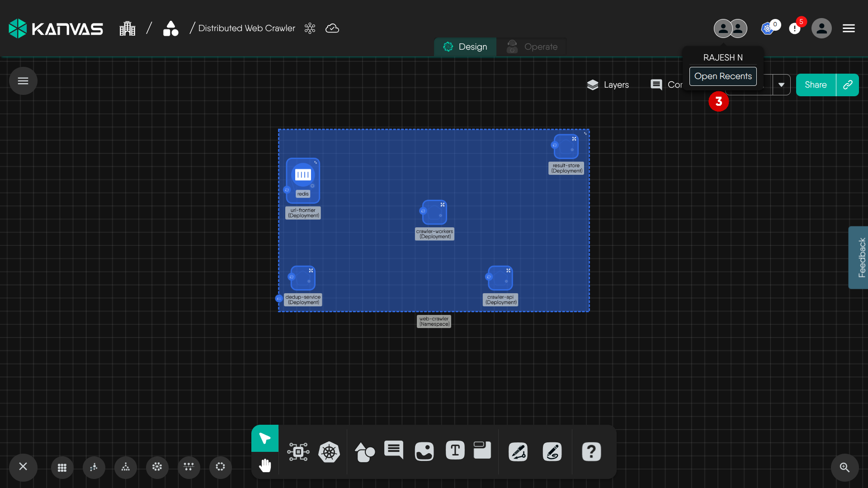Image resolution: width=868 pixels, height=488 pixels.
Task: Apply the scattered dots layout icon next to grid
Action: (x=94, y=468)
